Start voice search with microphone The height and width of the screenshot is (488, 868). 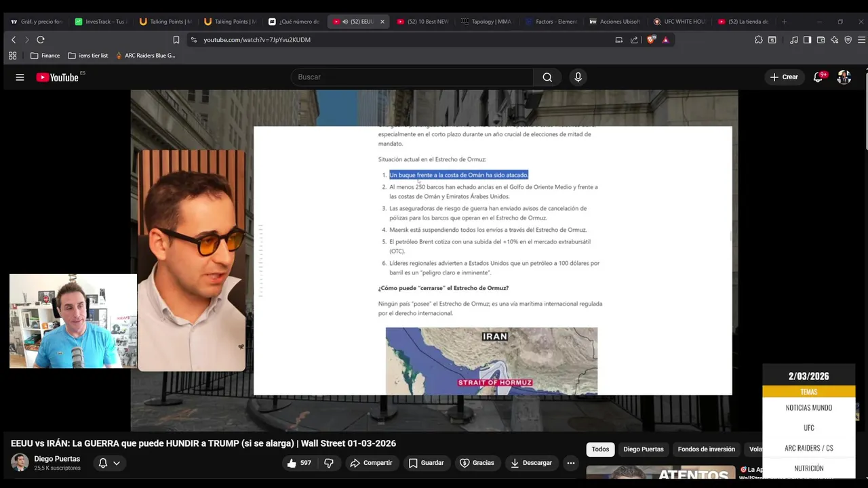(578, 77)
